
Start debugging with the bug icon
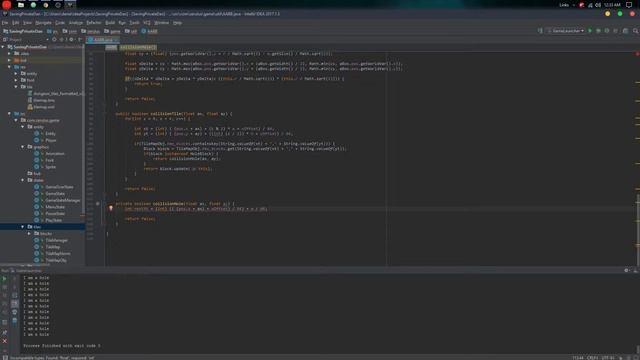tap(598, 31)
